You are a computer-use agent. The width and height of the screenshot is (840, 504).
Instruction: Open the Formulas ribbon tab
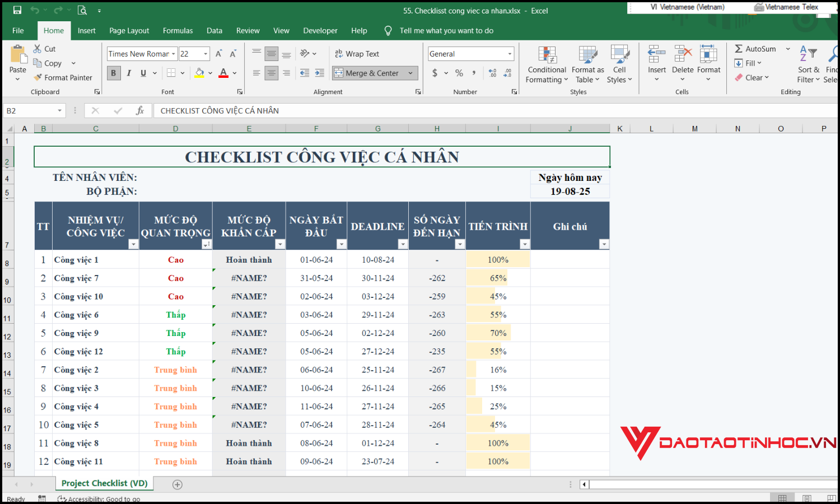pyautogui.click(x=178, y=31)
